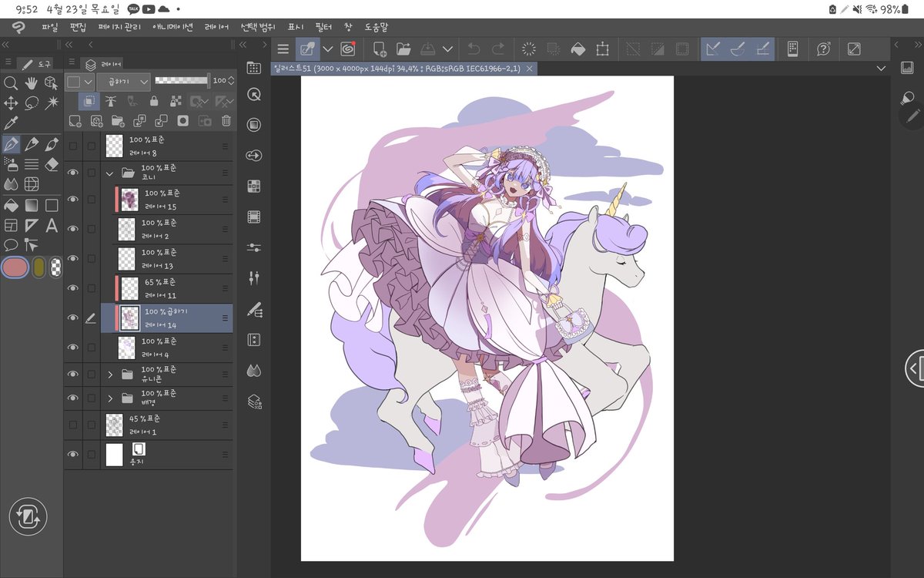Open the layer color palette dropdown
This screenshot has width=924, height=578.
[79, 81]
